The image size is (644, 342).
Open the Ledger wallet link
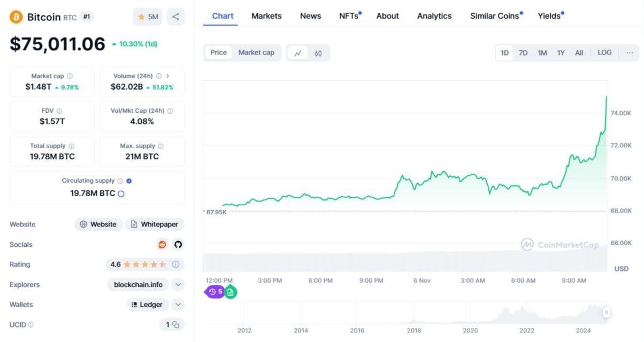coord(148,305)
